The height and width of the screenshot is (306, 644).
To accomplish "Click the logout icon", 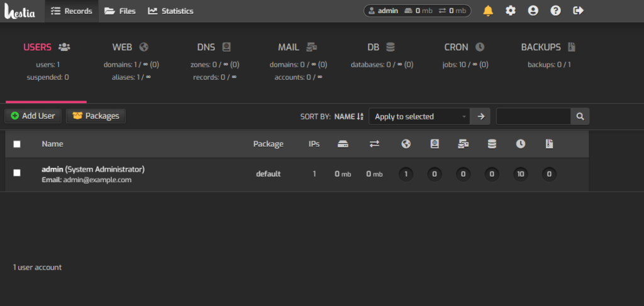I will pyautogui.click(x=579, y=11).
